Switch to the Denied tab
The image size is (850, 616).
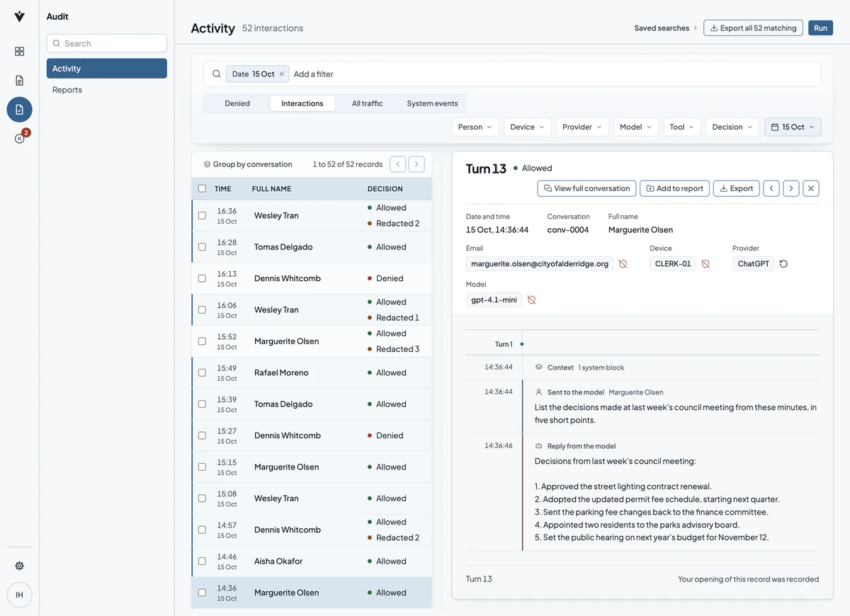237,103
